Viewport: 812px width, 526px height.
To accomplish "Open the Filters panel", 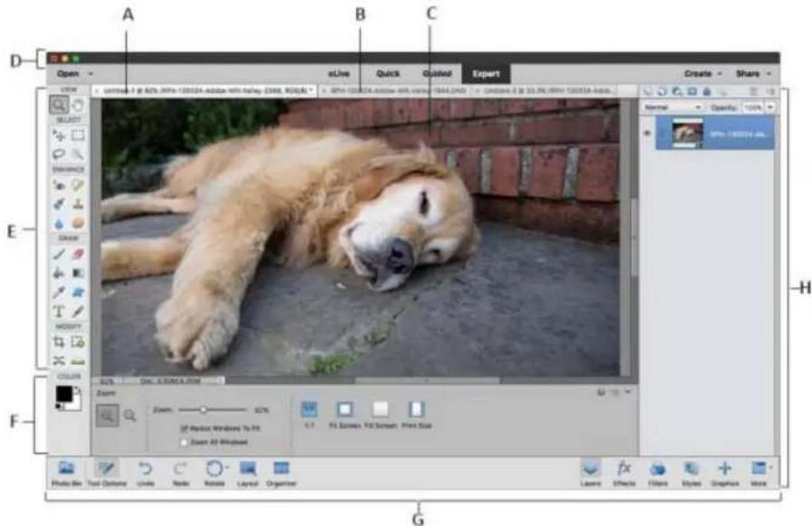I will coord(659,468).
